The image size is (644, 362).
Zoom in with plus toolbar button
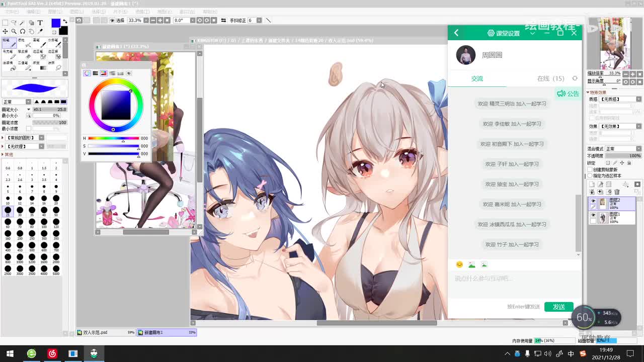[x=160, y=21]
